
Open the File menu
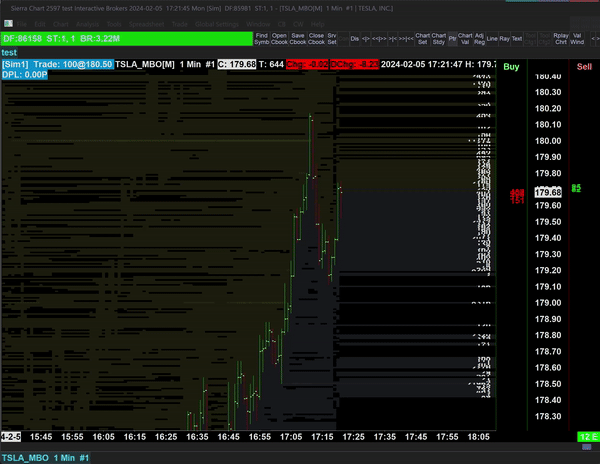[22, 24]
